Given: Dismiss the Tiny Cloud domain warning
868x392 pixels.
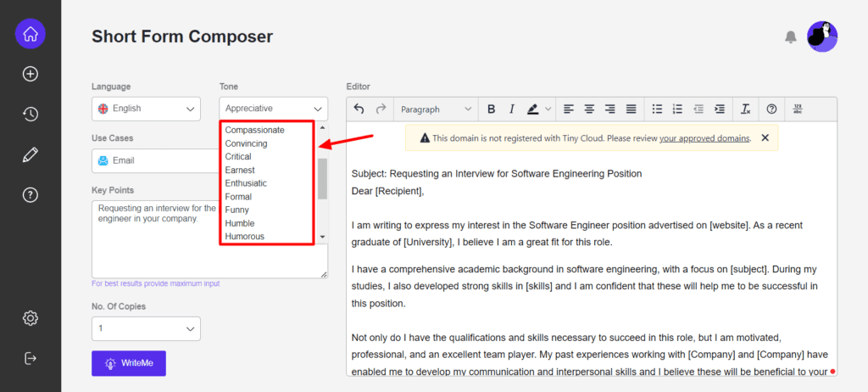Looking at the screenshot, I should 765,138.
